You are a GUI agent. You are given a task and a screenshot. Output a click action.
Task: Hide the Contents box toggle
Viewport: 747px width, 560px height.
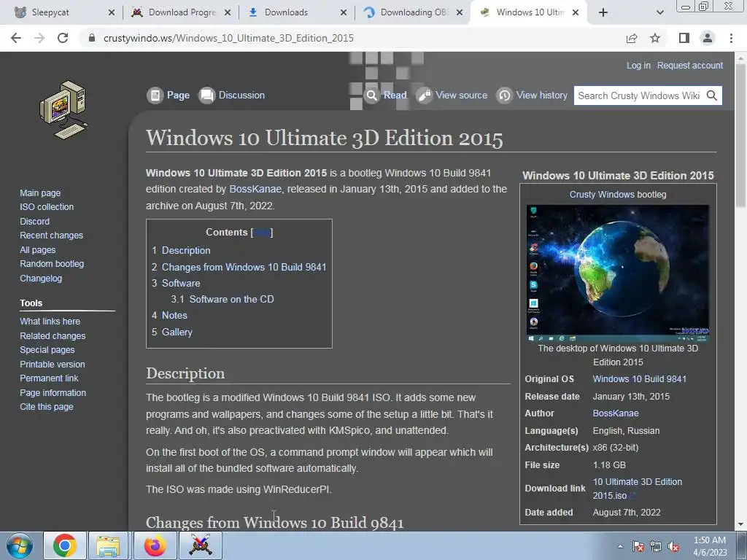click(x=262, y=233)
